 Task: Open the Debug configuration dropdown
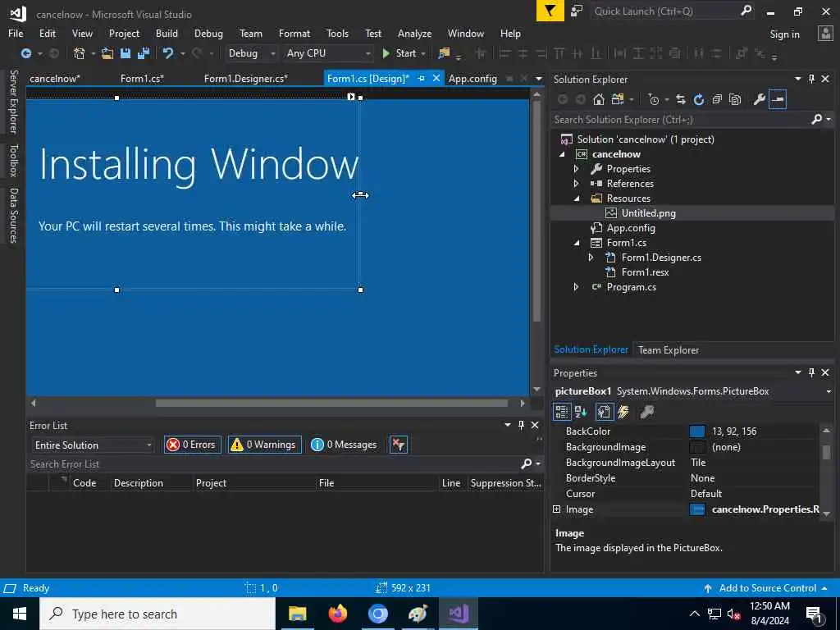pyautogui.click(x=272, y=53)
